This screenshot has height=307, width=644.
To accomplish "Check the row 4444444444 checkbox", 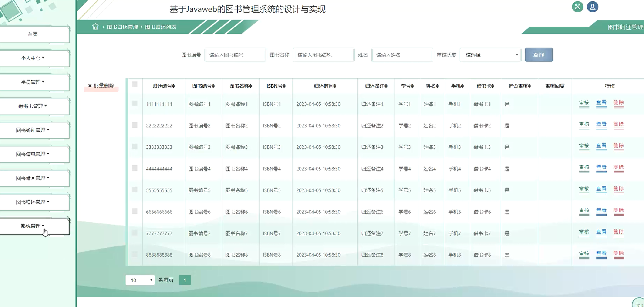I will point(135,168).
